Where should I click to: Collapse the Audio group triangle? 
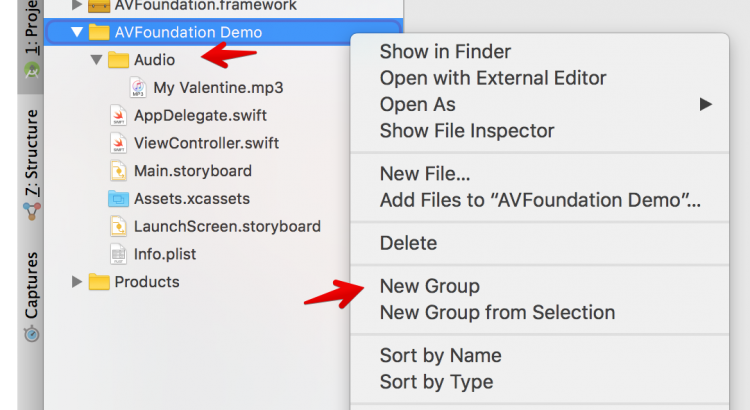[x=96, y=60]
